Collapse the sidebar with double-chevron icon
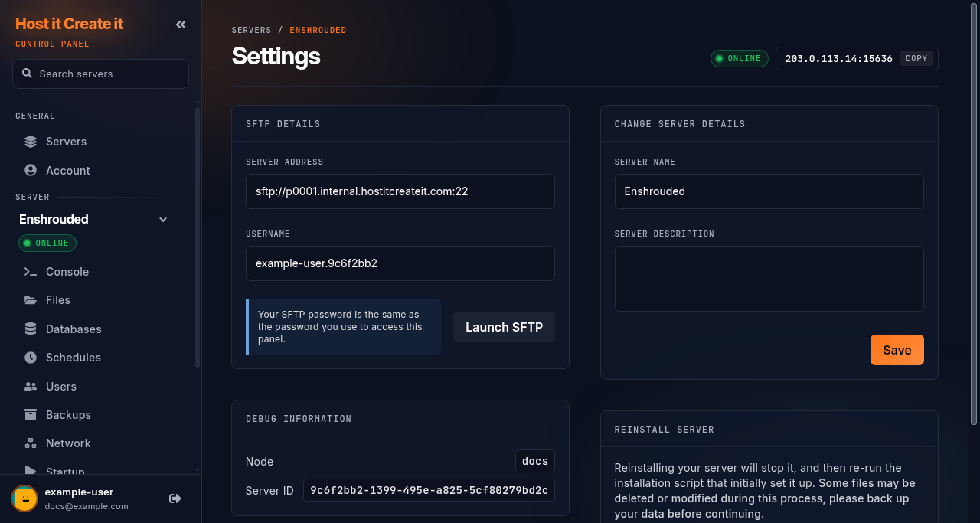This screenshot has width=980, height=523. click(x=181, y=25)
